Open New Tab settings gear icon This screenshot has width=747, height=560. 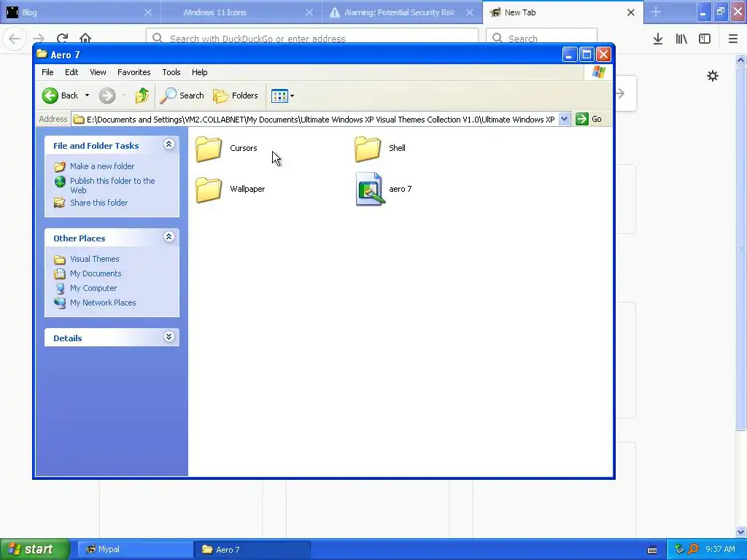click(x=712, y=76)
